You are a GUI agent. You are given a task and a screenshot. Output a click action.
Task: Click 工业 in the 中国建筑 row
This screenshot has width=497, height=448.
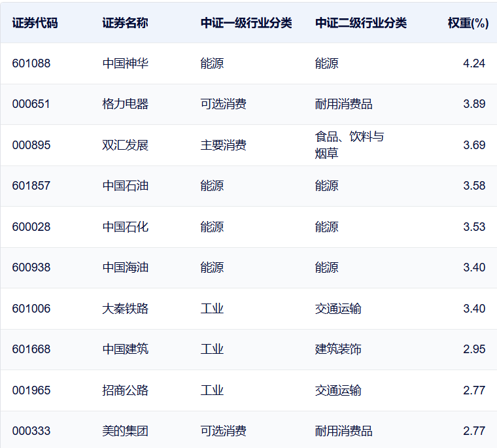[x=212, y=349]
